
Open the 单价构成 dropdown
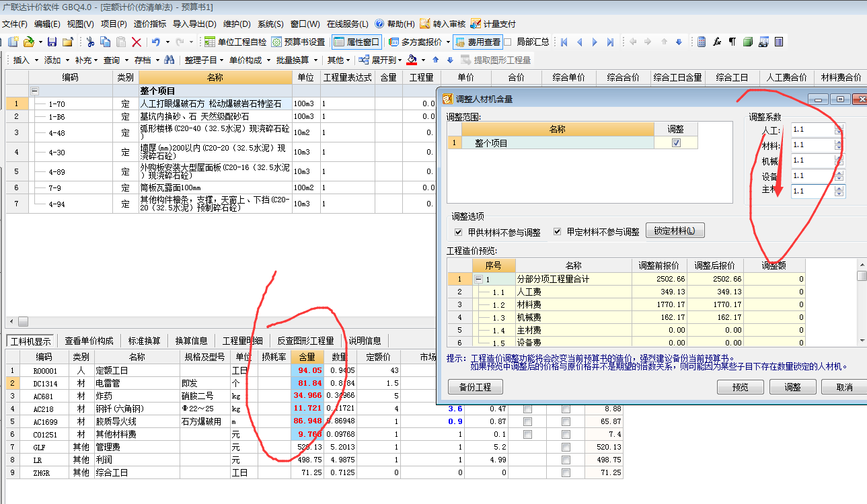tap(250, 60)
